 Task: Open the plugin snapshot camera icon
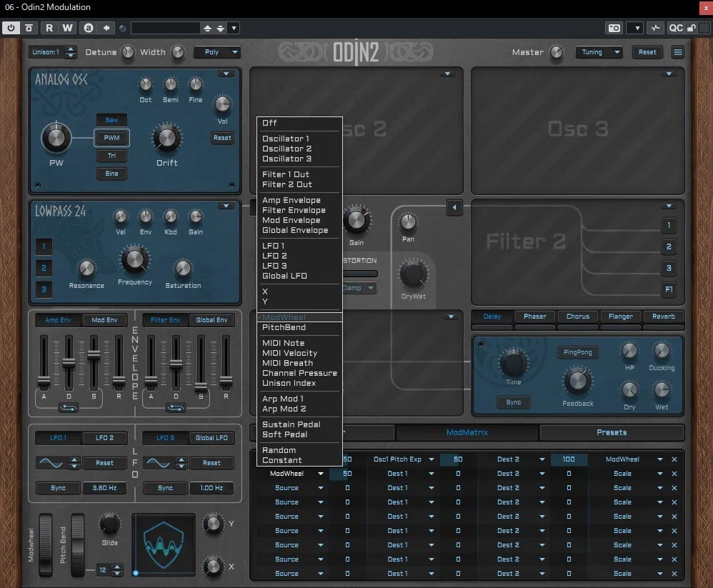[x=614, y=28]
